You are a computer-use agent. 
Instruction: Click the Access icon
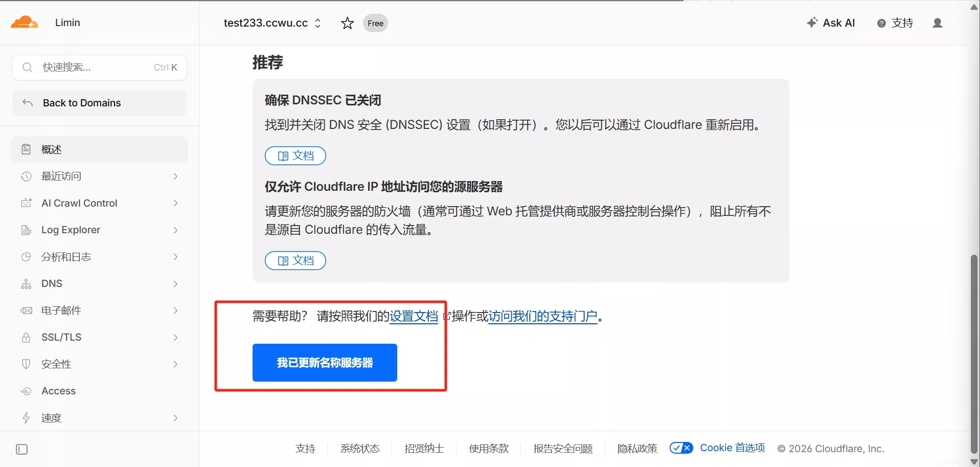tap(26, 391)
